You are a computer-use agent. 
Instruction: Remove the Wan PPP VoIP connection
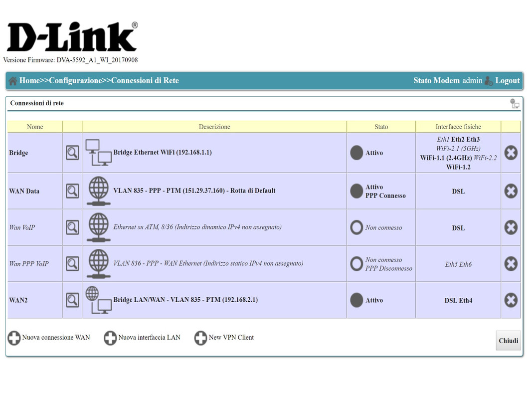511,264
